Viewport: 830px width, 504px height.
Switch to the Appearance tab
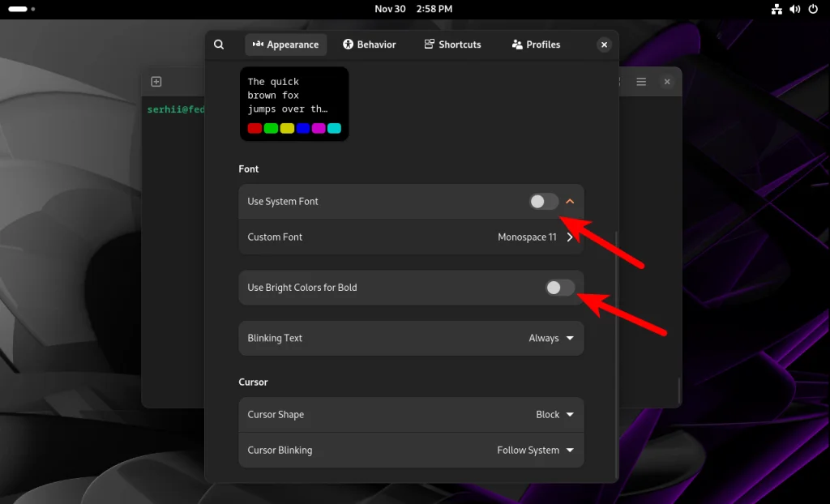[x=286, y=45]
